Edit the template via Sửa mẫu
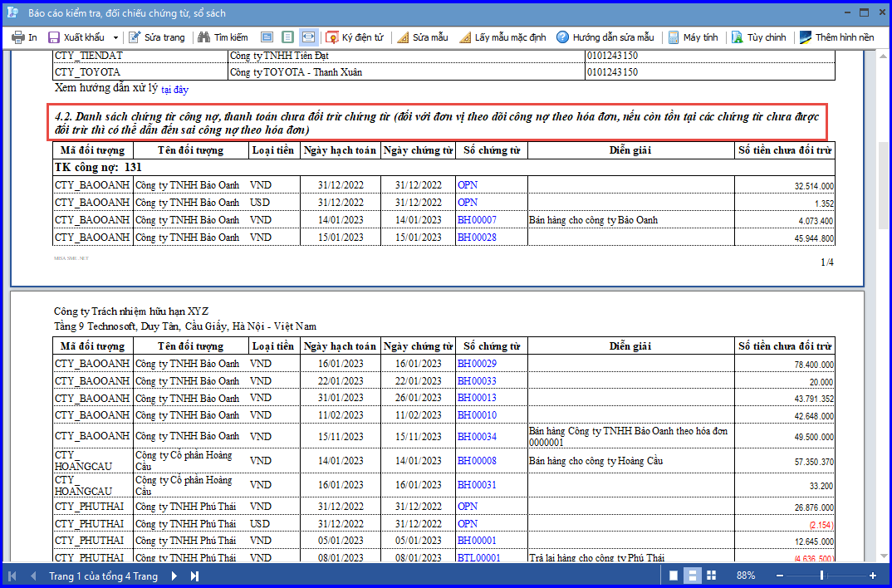892x588 pixels. [x=423, y=37]
